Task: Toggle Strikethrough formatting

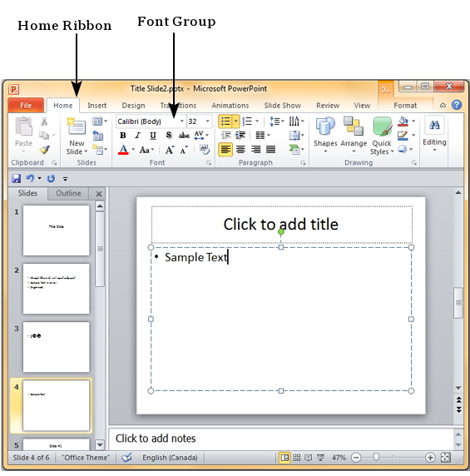Action: coord(184,136)
